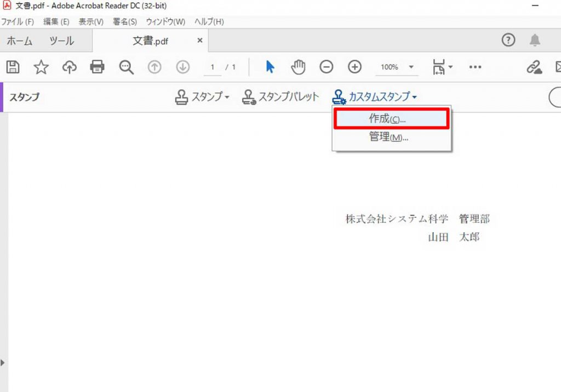561x392 pixels.
Task: Expand the zoom percentage dropdown arrow
Action: point(411,67)
